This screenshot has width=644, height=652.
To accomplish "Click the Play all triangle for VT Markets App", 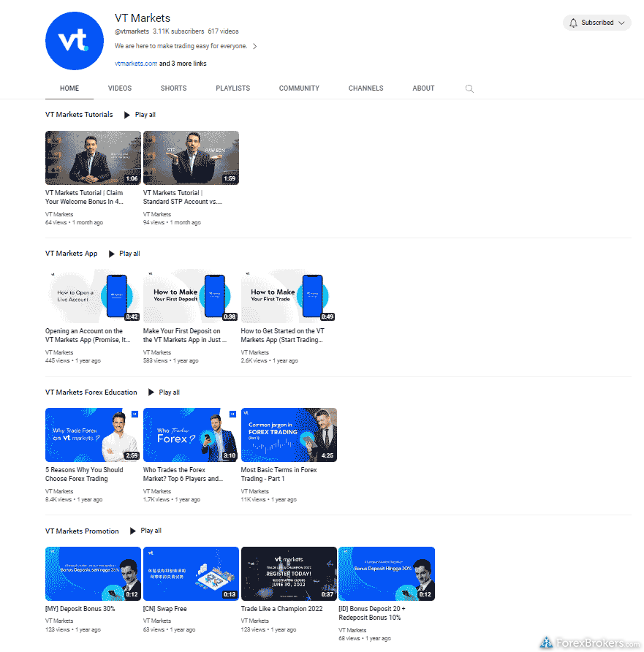I will 111,254.
